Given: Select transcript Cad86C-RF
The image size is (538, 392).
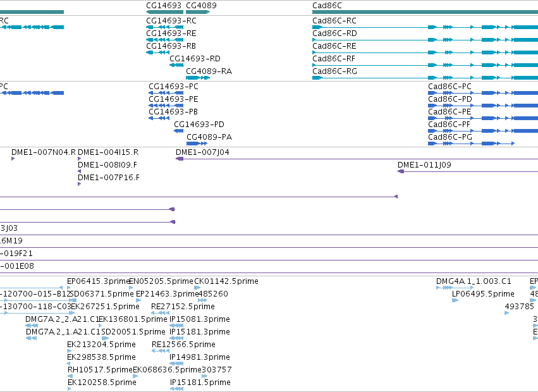Looking at the screenshot, I should 334,59.
